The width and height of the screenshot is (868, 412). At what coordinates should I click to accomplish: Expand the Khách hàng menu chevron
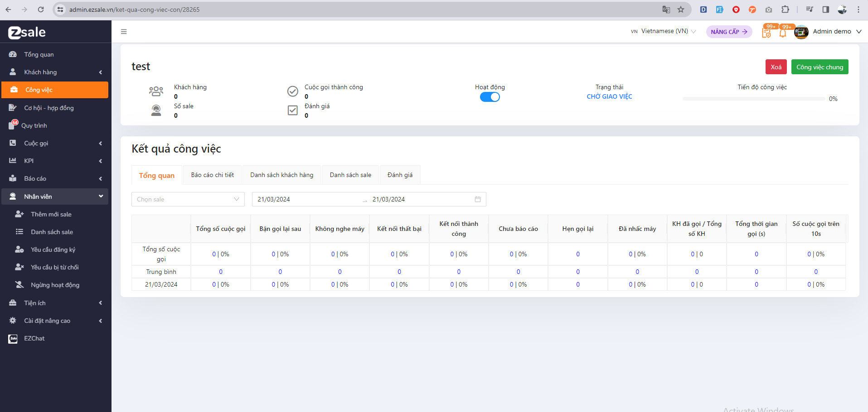point(101,72)
